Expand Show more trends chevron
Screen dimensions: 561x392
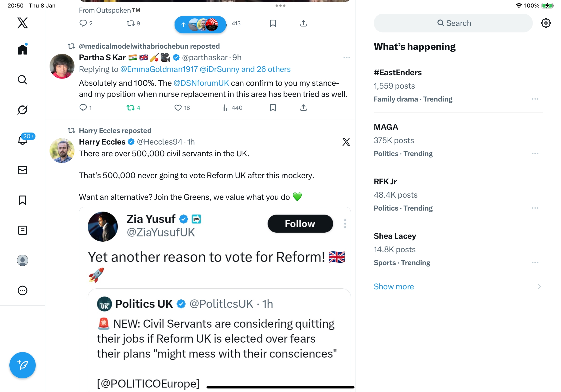(539, 286)
